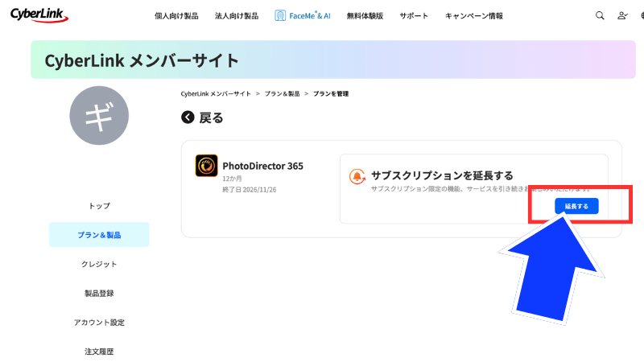Open 法人向け製品 menu
The height and width of the screenshot is (362, 644).
pyautogui.click(x=237, y=16)
